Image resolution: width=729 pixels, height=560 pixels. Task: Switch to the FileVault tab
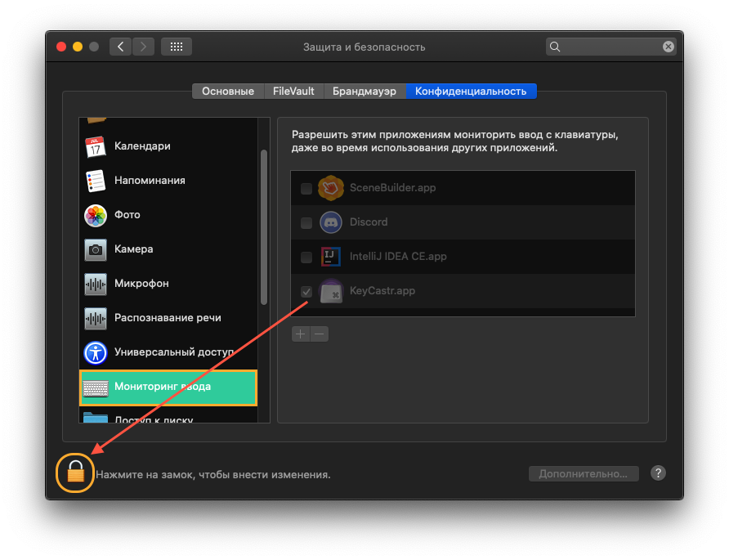click(293, 92)
